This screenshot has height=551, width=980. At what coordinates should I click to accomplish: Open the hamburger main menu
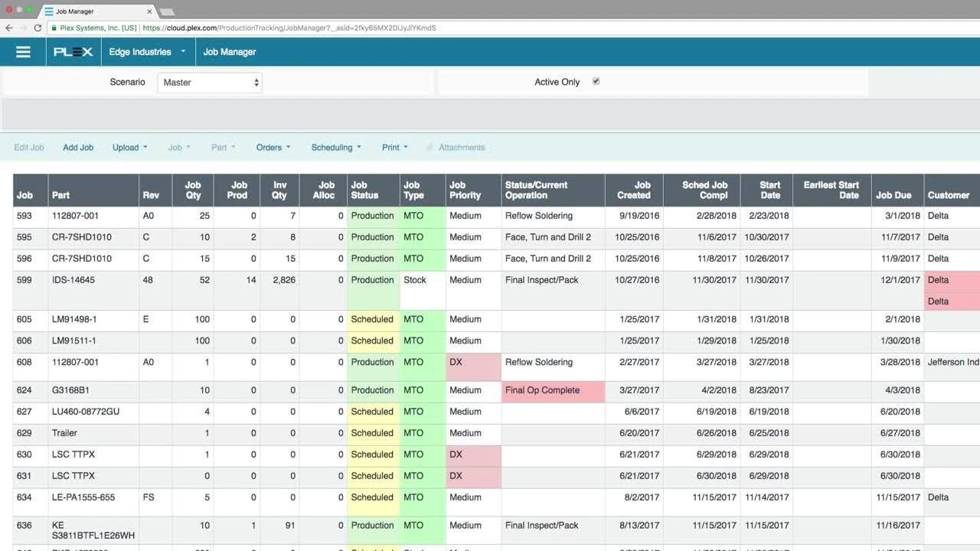(23, 52)
